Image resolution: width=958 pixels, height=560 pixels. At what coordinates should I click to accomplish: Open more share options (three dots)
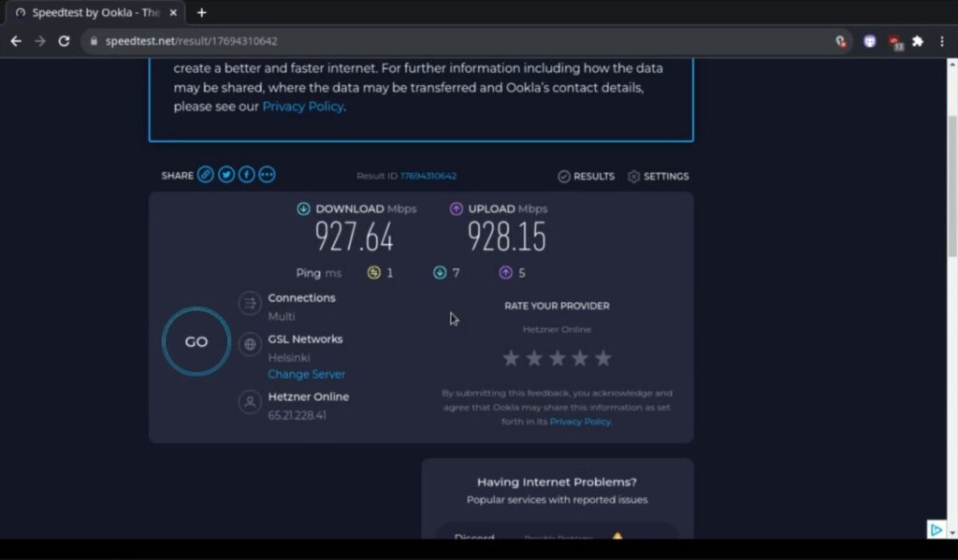(x=267, y=175)
